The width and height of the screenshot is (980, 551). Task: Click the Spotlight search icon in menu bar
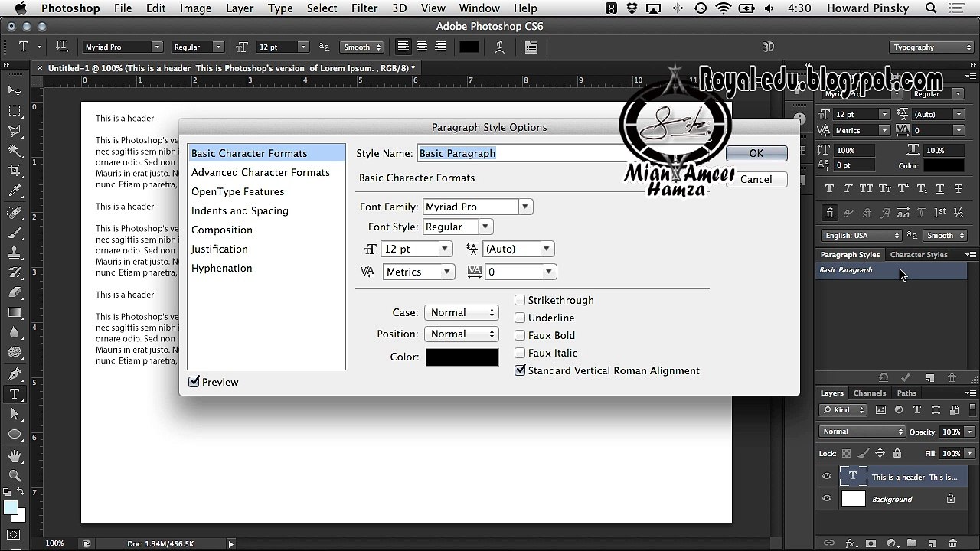[931, 8]
